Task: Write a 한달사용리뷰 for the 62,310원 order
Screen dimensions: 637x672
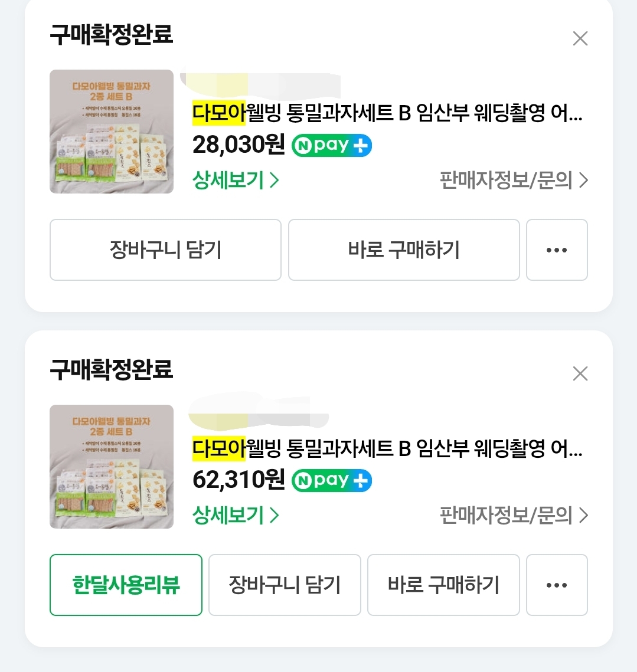Action: coord(126,585)
